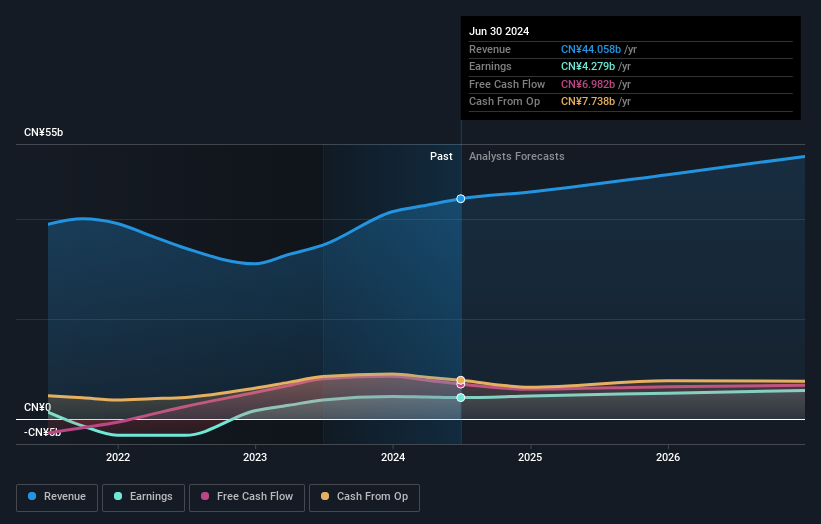This screenshot has width=821, height=524.
Task: Click the 2024 x-axis label
Action: (393, 457)
